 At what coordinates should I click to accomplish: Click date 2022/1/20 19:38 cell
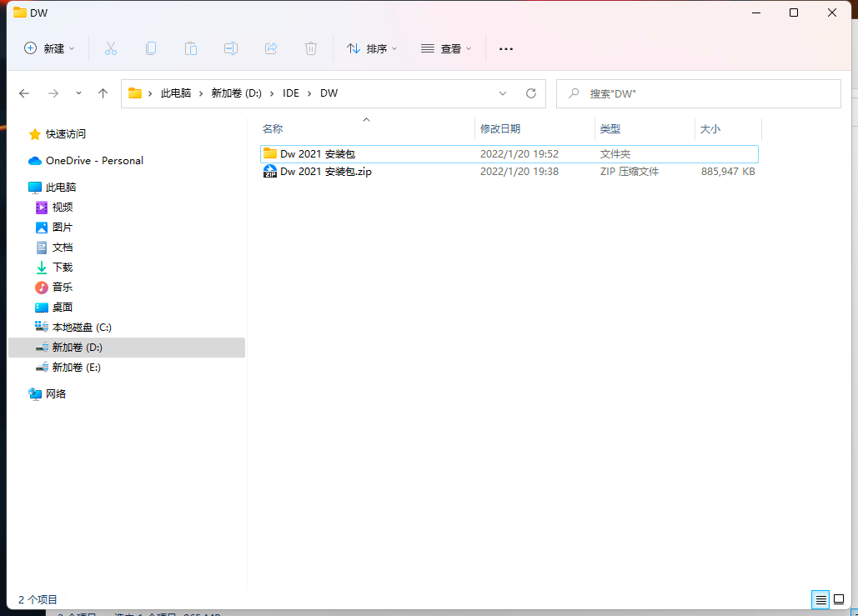pos(519,172)
